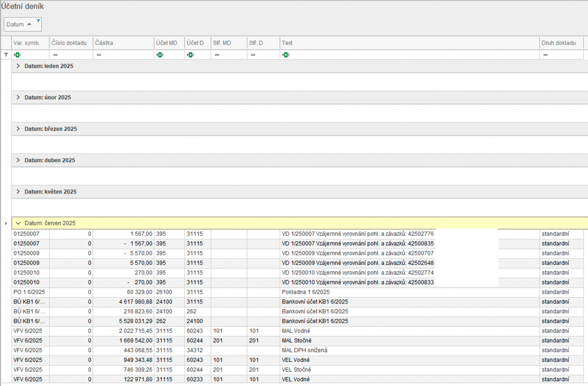Click the amount 122 971,80 cell
This screenshot has height=386, width=588.
point(123,379)
